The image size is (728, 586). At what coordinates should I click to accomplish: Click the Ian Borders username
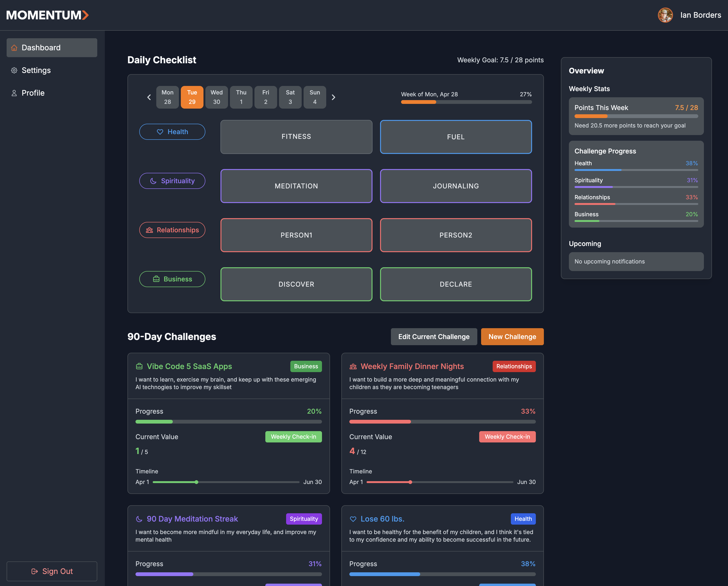[x=701, y=15]
